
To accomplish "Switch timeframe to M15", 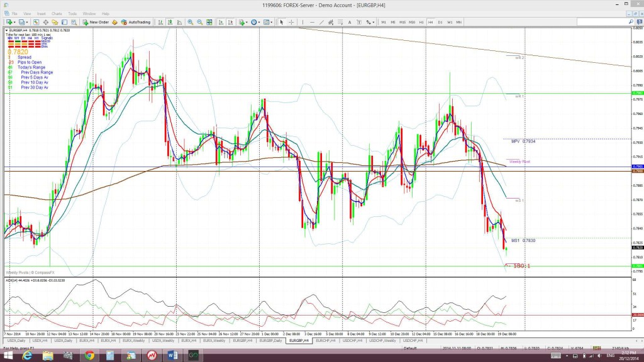I will [402, 22].
